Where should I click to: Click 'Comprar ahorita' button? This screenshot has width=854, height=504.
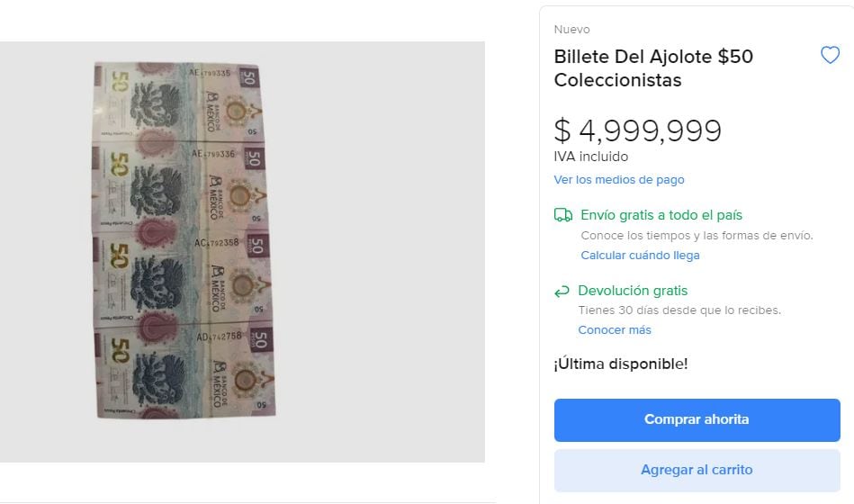coord(697,419)
